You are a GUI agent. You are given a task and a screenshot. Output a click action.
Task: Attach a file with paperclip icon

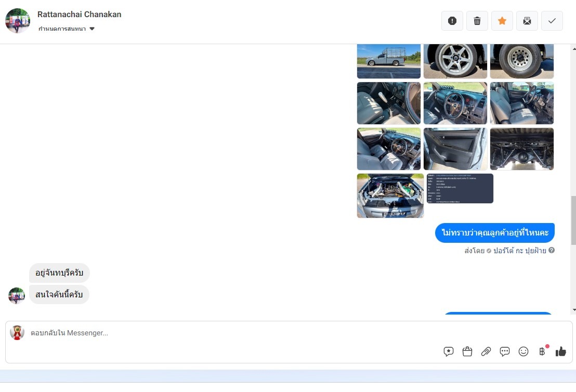pos(486,351)
